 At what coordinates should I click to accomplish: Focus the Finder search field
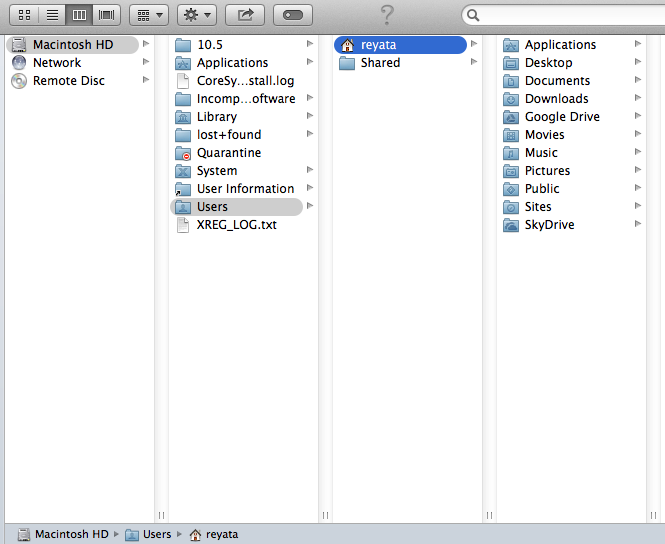(564, 15)
